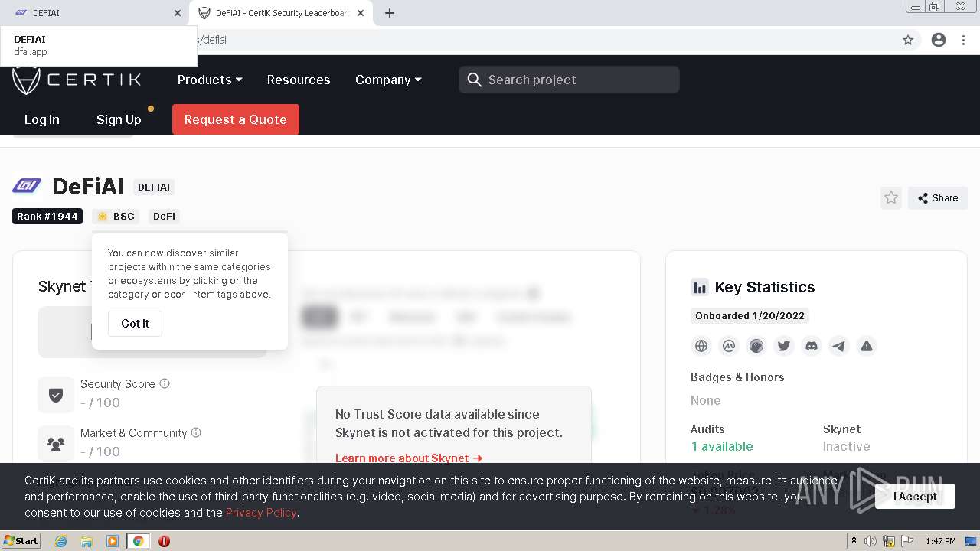Screen dimensions: 980x551
Task: Select the Onboarded 1/20/2022 label
Action: point(750,315)
